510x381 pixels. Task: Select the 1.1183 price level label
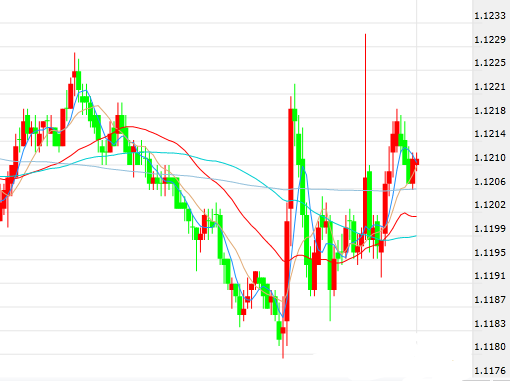490,323
